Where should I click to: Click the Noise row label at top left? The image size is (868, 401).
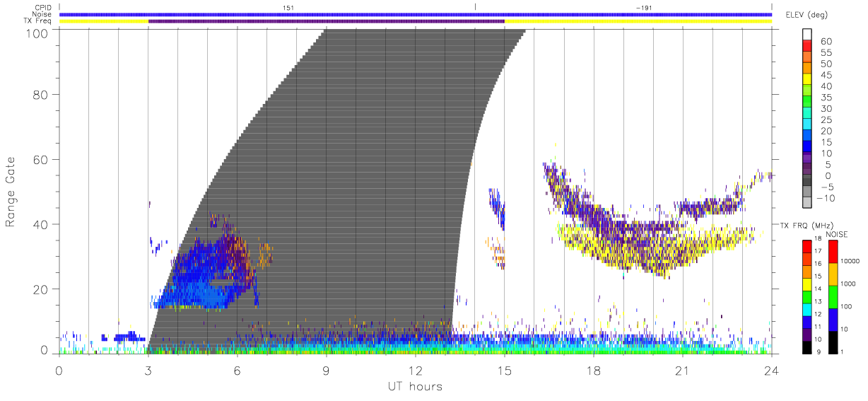click(x=43, y=14)
